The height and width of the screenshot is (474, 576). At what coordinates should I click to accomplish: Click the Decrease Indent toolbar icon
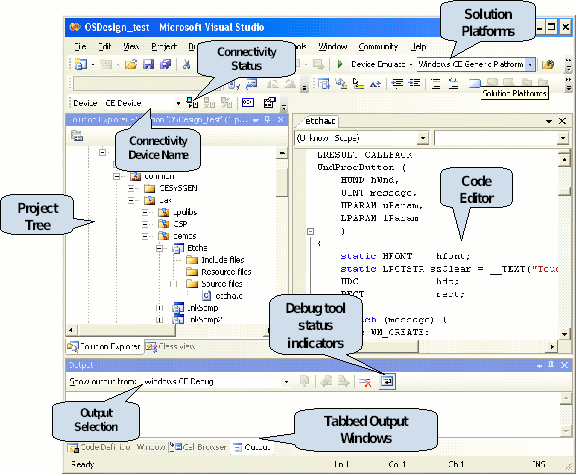pos(397,83)
